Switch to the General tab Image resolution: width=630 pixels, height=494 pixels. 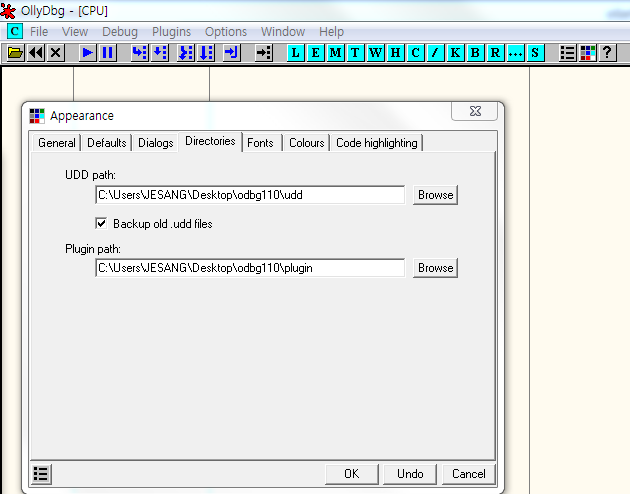click(x=57, y=143)
